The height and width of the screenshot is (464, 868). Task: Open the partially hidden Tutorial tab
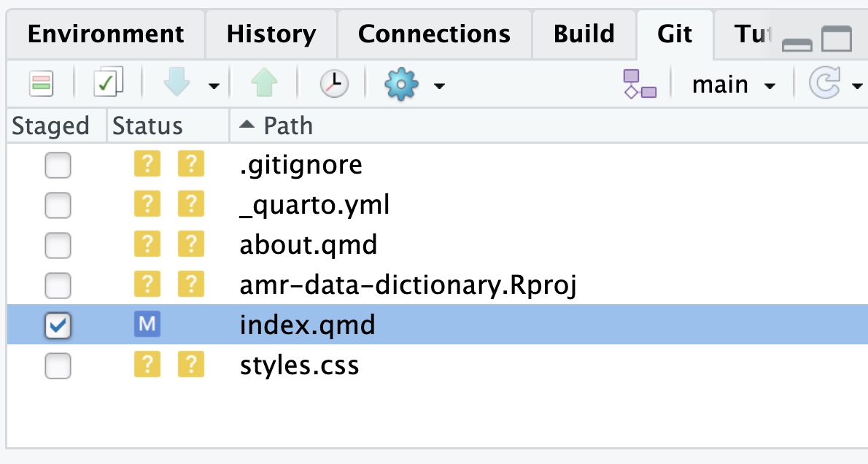point(752,34)
